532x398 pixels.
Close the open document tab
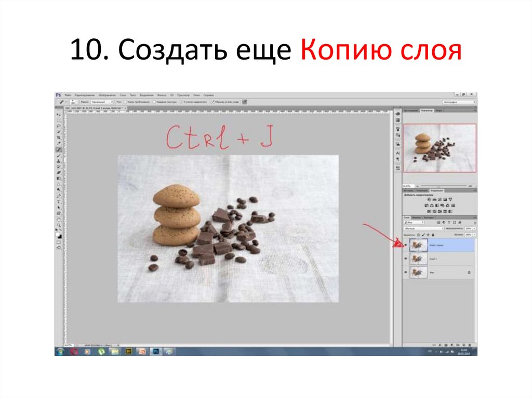(126, 108)
